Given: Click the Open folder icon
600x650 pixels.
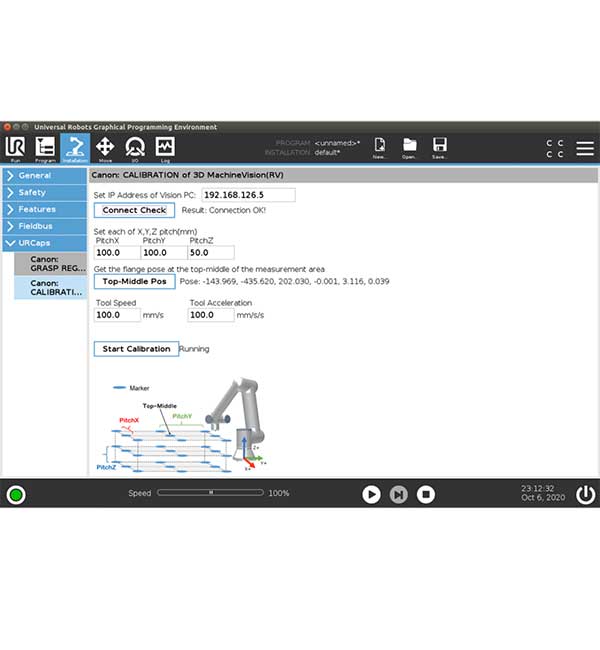Looking at the screenshot, I should (409, 148).
